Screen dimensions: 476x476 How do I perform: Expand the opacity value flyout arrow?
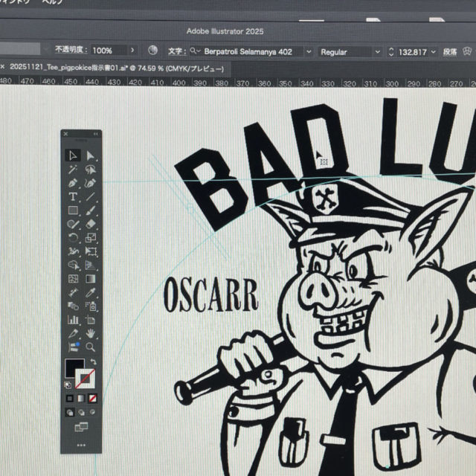coord(132,51)
